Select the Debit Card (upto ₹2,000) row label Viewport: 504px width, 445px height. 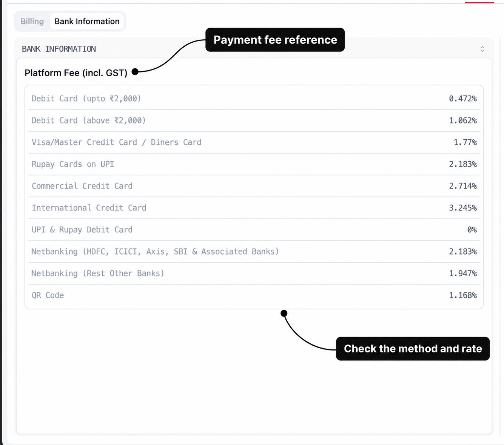tap(86, 99)
